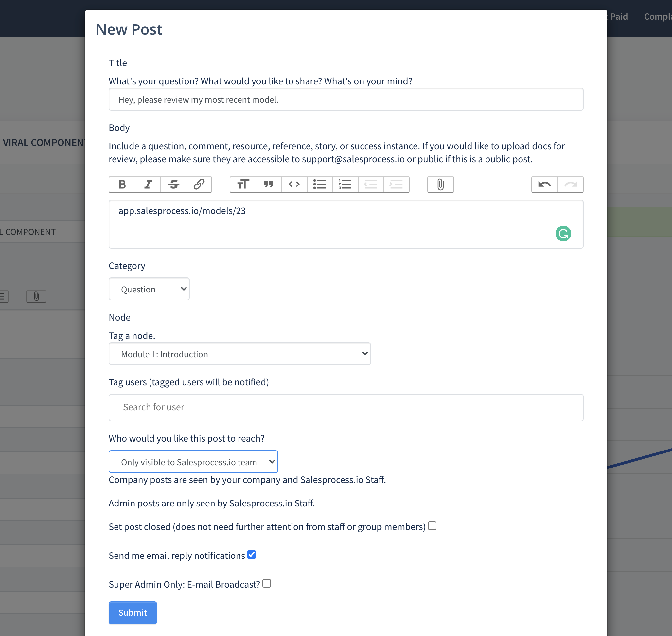672x636 pixels.
Task: Submit the new post
Action: pyautogui.click(x=133, y=612)
